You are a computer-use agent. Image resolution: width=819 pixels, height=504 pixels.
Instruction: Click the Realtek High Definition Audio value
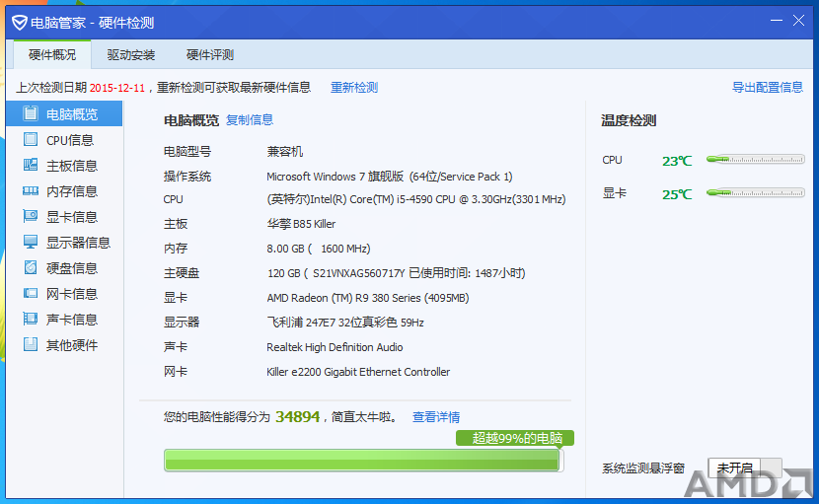pyautogui.click(x=335, y=347)
